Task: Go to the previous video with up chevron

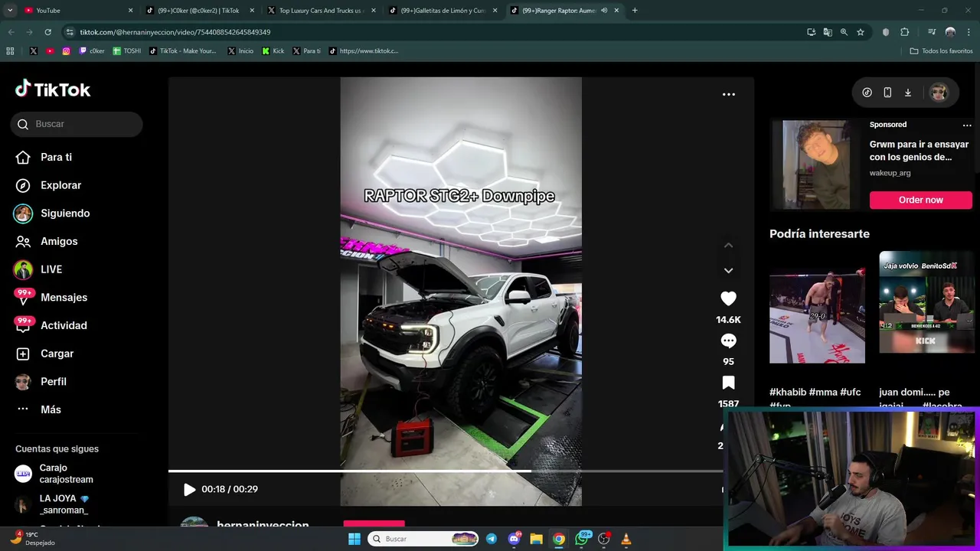Action: point(728,245)
